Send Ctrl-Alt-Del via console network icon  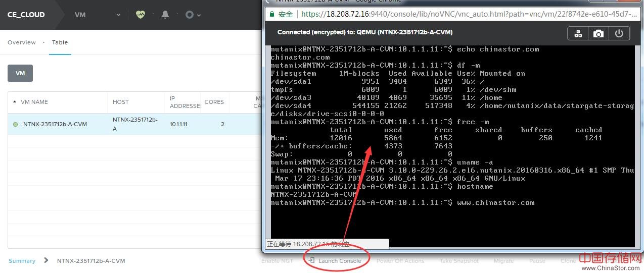(578, 33)
